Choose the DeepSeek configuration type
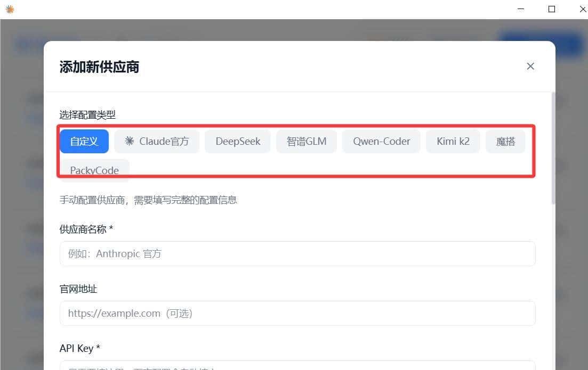588x370 pixels. point(237,141)
